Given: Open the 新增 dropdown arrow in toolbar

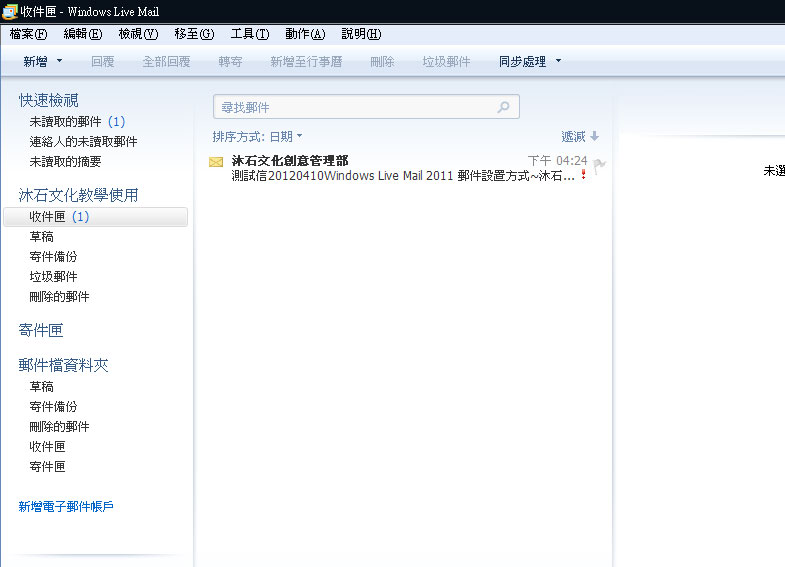Looking at the screenshot, I should (60, 61).
